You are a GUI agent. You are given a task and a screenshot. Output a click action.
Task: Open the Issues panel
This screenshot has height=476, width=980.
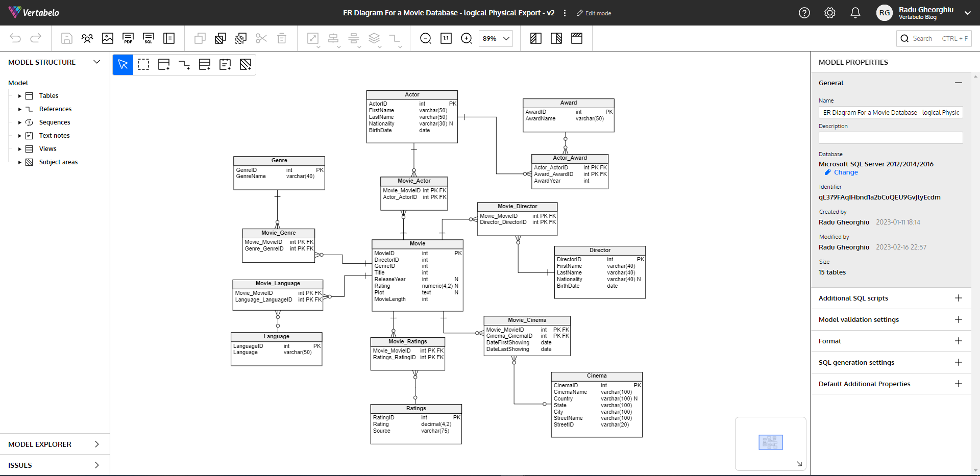(55, 465)
